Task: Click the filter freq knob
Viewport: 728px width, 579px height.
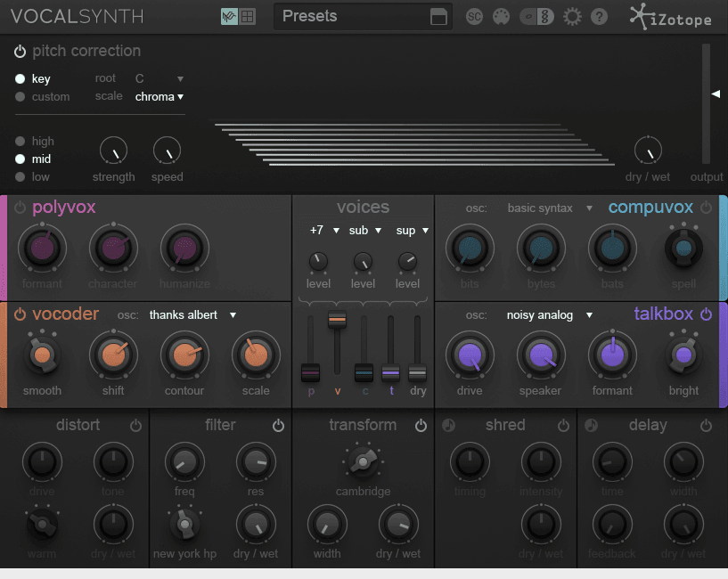Action: 184,461
